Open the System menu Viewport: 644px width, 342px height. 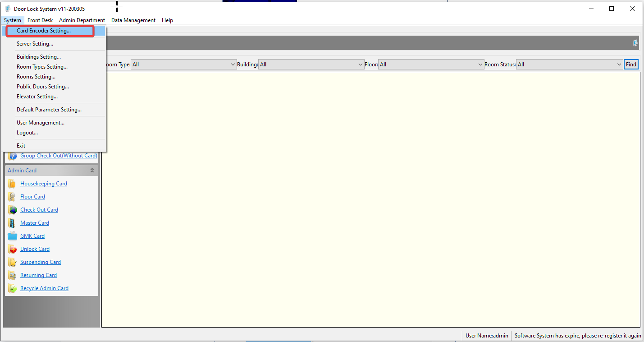tap(13, 20)
